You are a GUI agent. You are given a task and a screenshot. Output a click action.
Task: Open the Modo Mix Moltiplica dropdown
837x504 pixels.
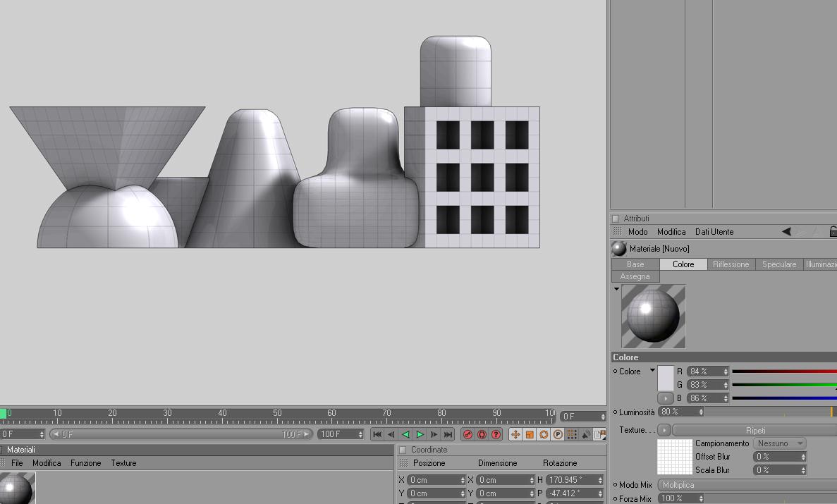747,485
